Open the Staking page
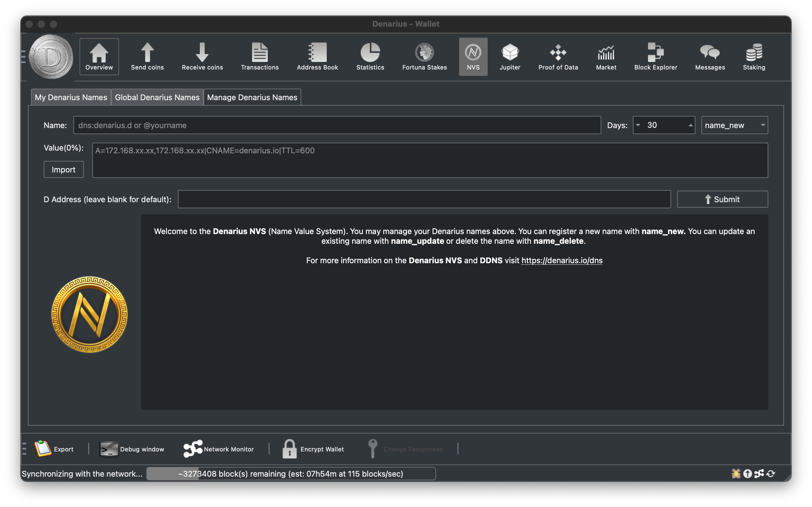812x507 pixels. pyautogui.click(x=754, y=57)
